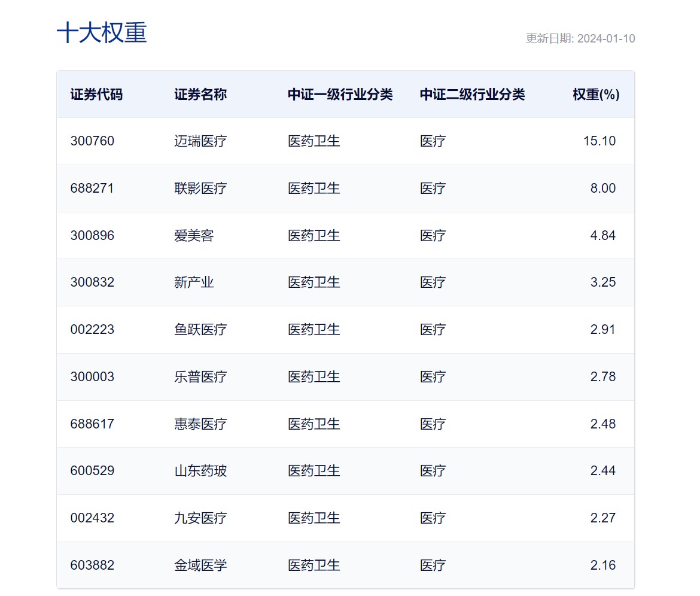Click weight value 2.16
Screen dimensions: 700x596
pyautogui.click(x=603, y=565)
